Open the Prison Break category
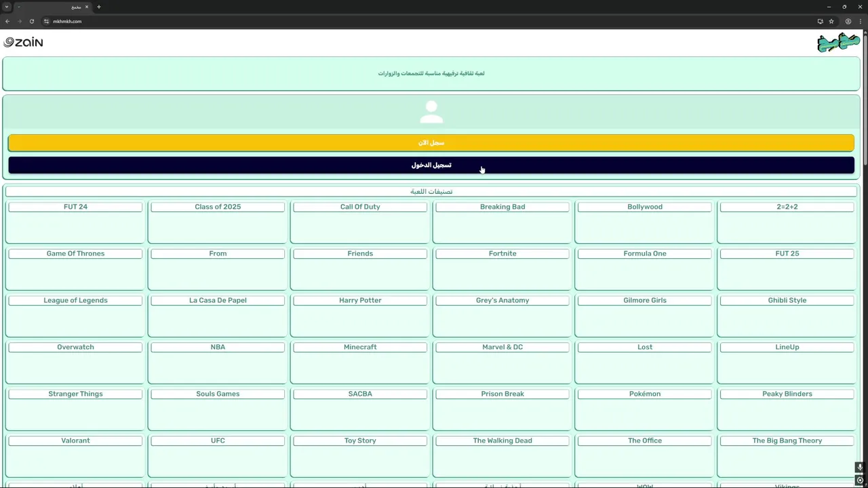This screenshot has width=868, height=488. coord(502,409)
